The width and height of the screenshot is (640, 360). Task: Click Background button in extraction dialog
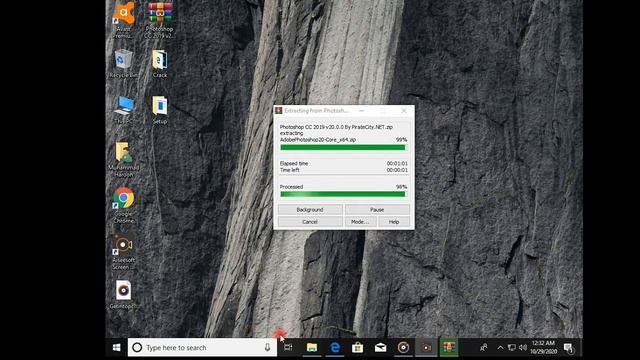310,209
